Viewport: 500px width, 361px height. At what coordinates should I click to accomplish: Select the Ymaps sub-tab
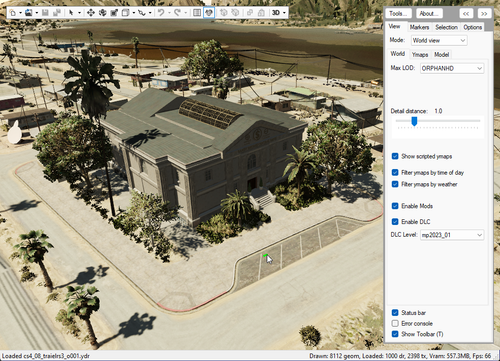pyautogui.click(x=420, y=54)
